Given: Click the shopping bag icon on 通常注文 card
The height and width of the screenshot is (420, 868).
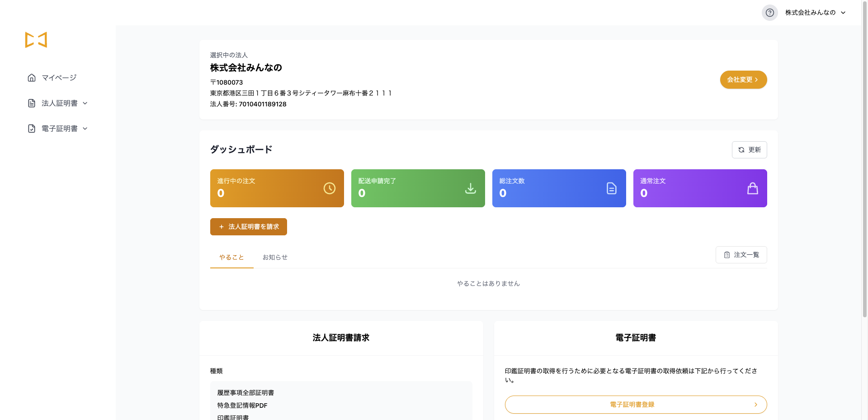Looking at the screenshot, I should [753, 188].
